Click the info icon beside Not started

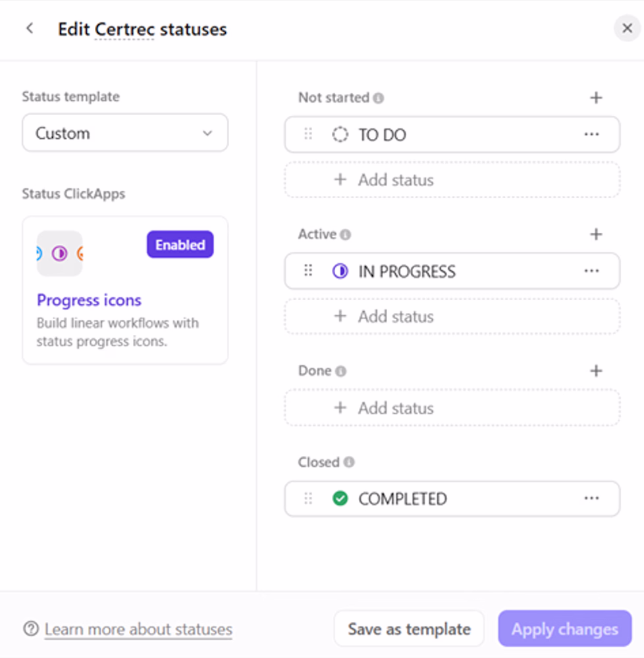378,98
